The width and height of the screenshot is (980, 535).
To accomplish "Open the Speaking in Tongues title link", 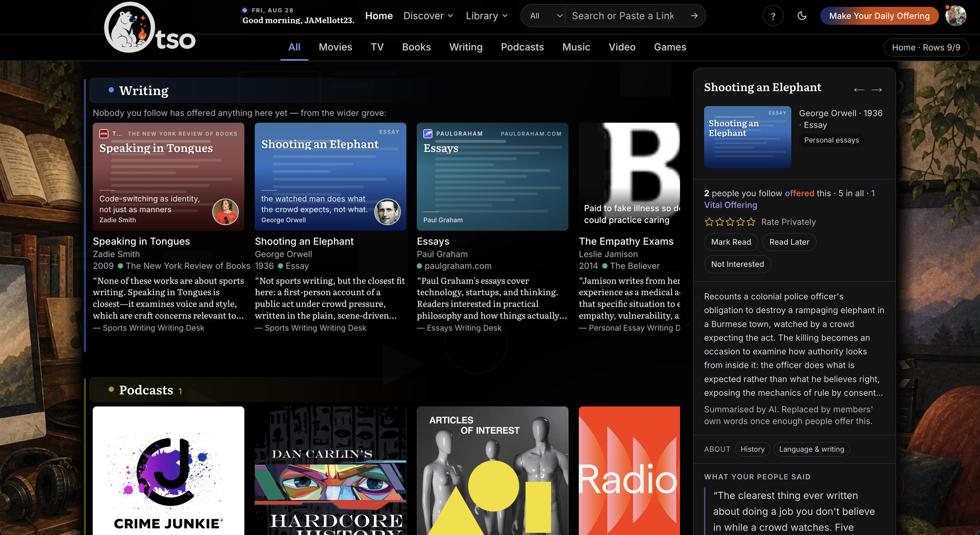I will (141, 241).
